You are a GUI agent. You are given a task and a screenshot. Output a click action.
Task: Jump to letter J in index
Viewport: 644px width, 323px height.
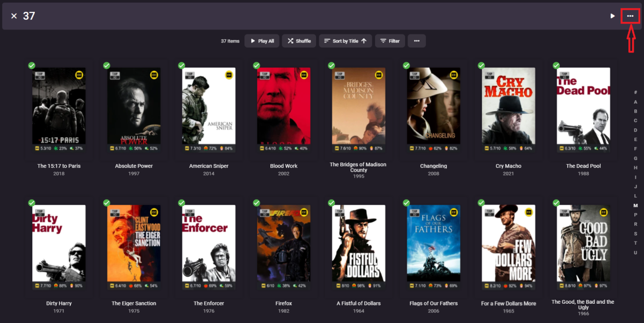pyautogui.click(x=635, y=186)
